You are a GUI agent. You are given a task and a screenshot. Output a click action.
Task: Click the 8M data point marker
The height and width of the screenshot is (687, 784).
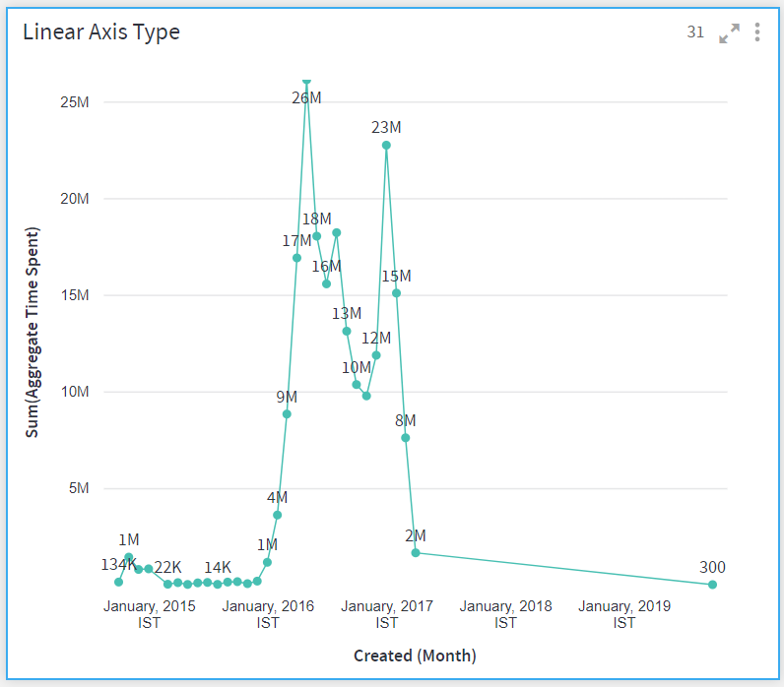[406, 438]
